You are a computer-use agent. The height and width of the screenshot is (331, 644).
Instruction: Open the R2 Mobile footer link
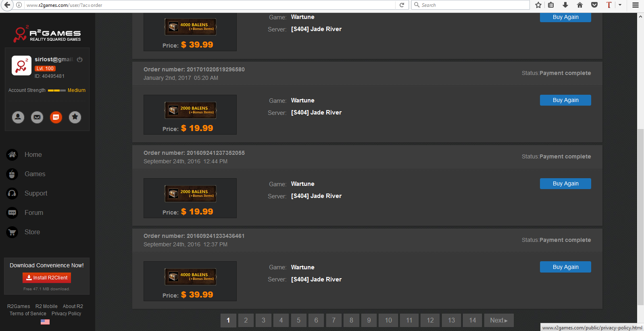tap(46, 306)
